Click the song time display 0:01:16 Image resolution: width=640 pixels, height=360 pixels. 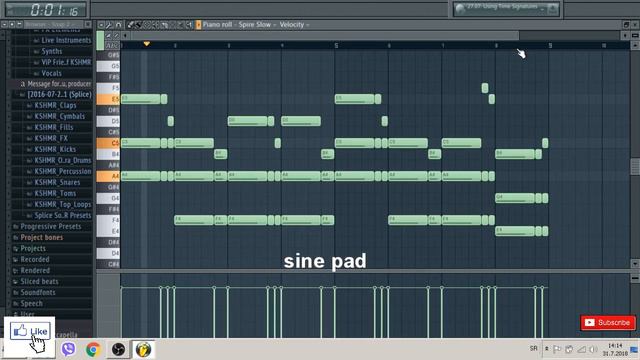point(54,9)
